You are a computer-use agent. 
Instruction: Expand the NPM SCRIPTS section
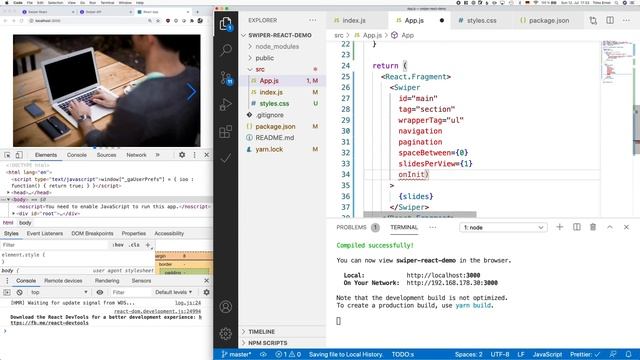point(267,343)
